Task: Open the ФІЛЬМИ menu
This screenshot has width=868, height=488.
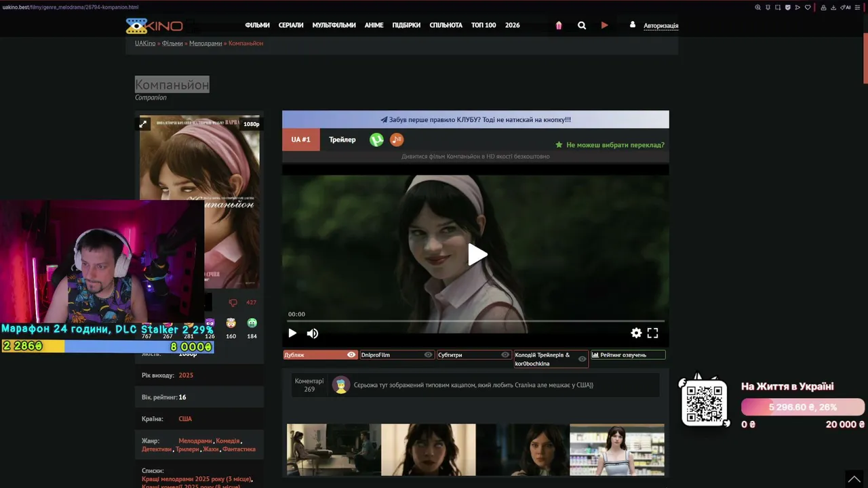Action: click(258, 25)
